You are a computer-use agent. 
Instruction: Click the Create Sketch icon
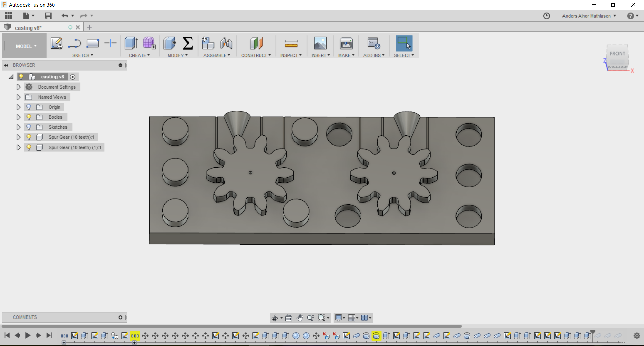[x=56, y=43]
